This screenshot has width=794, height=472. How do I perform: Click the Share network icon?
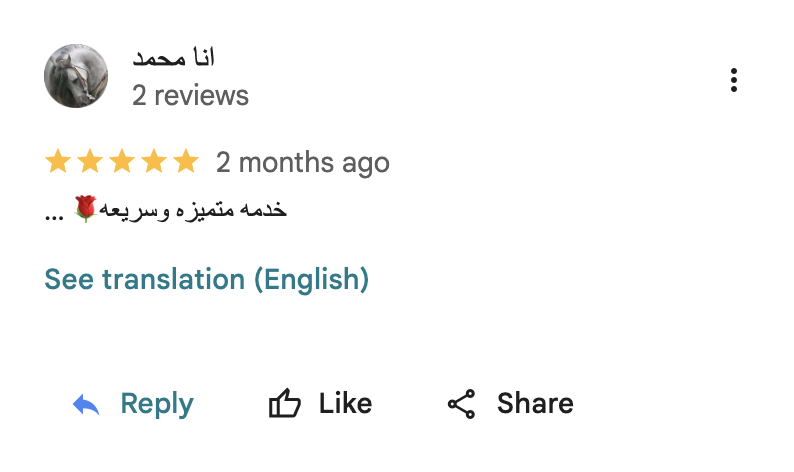pyautogui.click(x=461, y=404)
